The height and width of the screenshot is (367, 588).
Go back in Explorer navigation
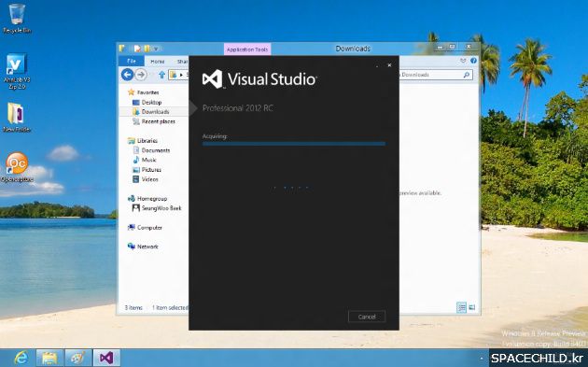[x=128, y=75]
